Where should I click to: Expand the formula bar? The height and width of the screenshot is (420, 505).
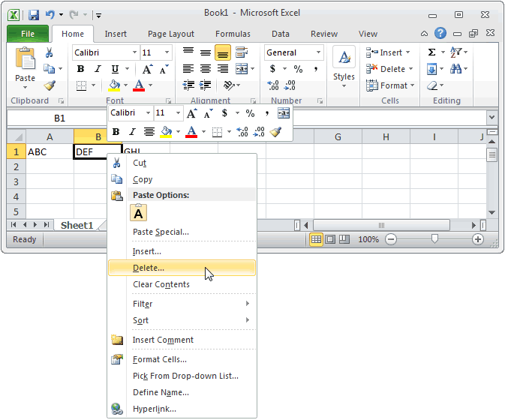(491, 118)
